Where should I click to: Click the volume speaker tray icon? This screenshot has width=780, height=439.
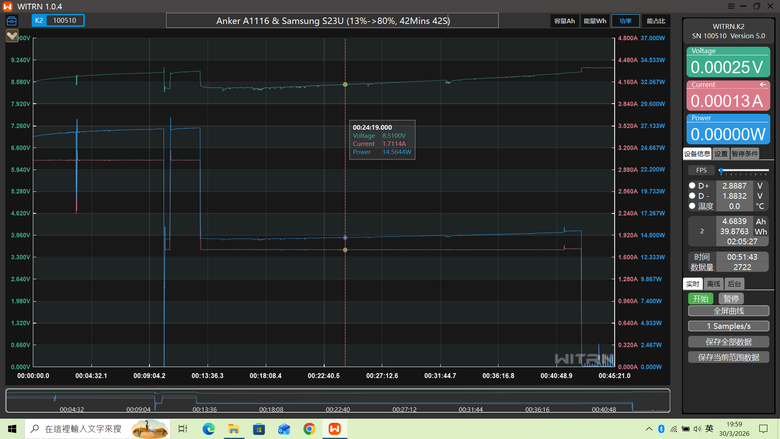[697, 429]
